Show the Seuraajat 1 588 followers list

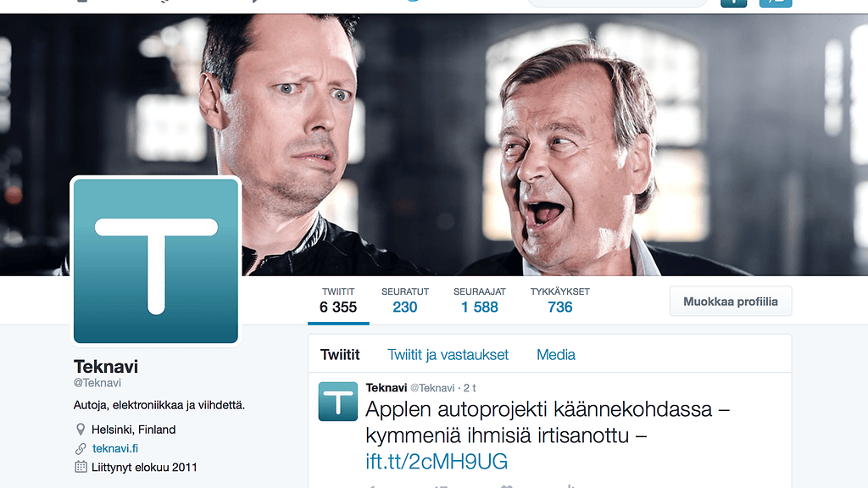480,301
